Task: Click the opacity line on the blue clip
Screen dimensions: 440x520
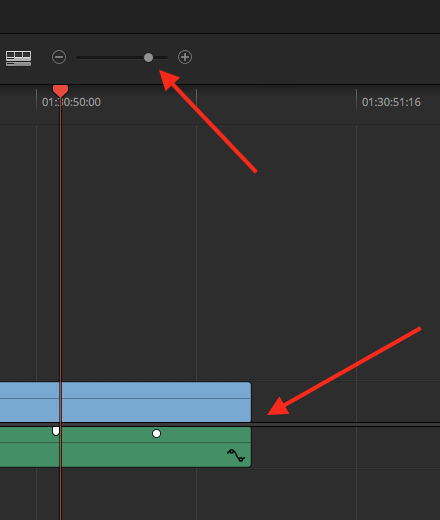Action: (x=125, y=398)
